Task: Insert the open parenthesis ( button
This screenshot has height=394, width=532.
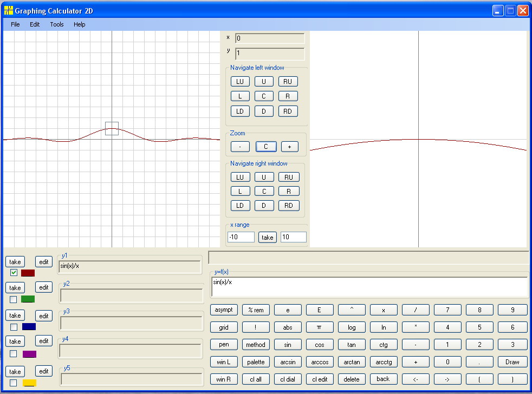Action: tap(479, 379)
